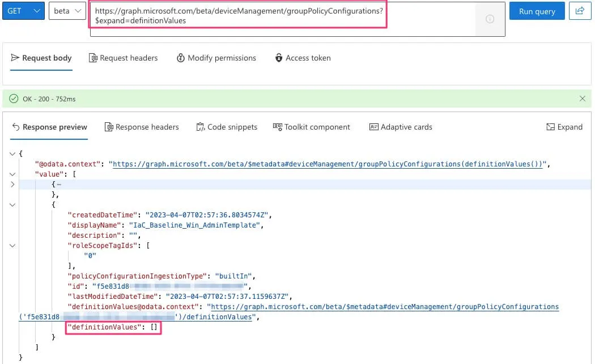Open the Adaptive cards tab
The image size is (595, 364).
click(x=401, y=127)
